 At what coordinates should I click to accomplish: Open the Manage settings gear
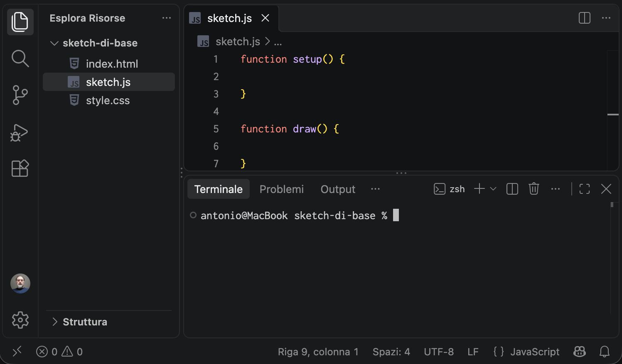click(x=20, y=320)
